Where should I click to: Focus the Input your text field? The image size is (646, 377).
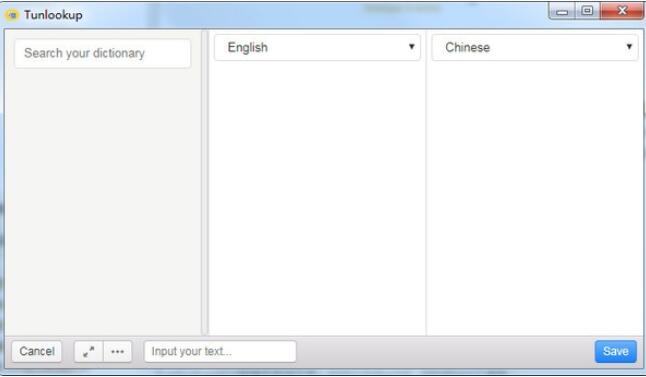[220, 351]
